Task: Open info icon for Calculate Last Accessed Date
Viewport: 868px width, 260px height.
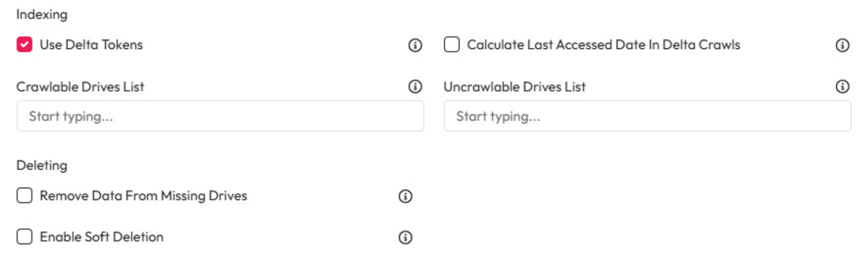Action: [x=842, y=45]
